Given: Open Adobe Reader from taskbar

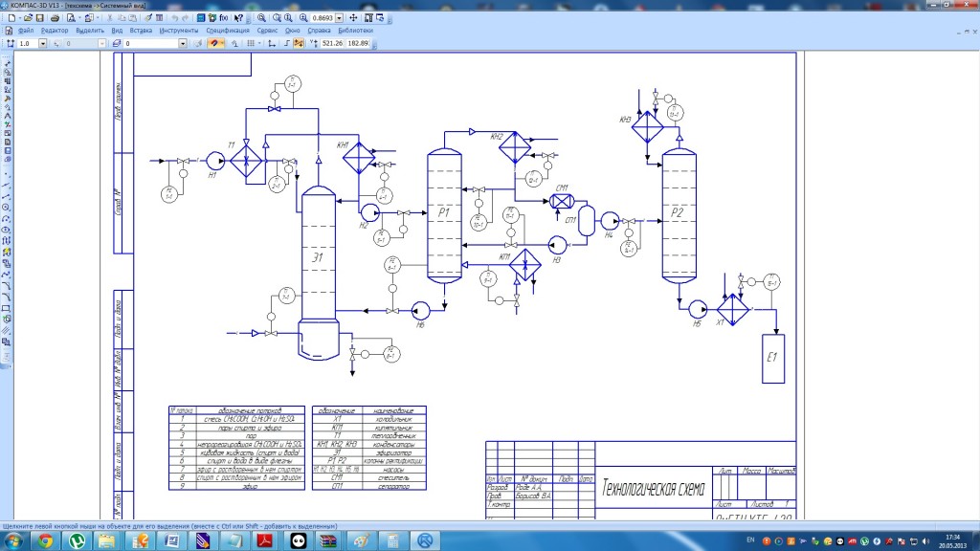Looking at the screenshot, I should pos(265,540).
